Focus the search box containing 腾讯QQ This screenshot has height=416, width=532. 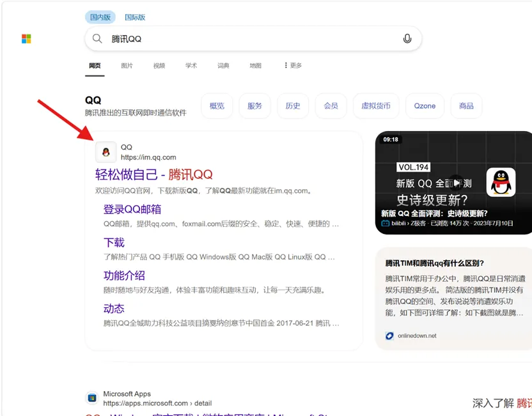(253, 38)
